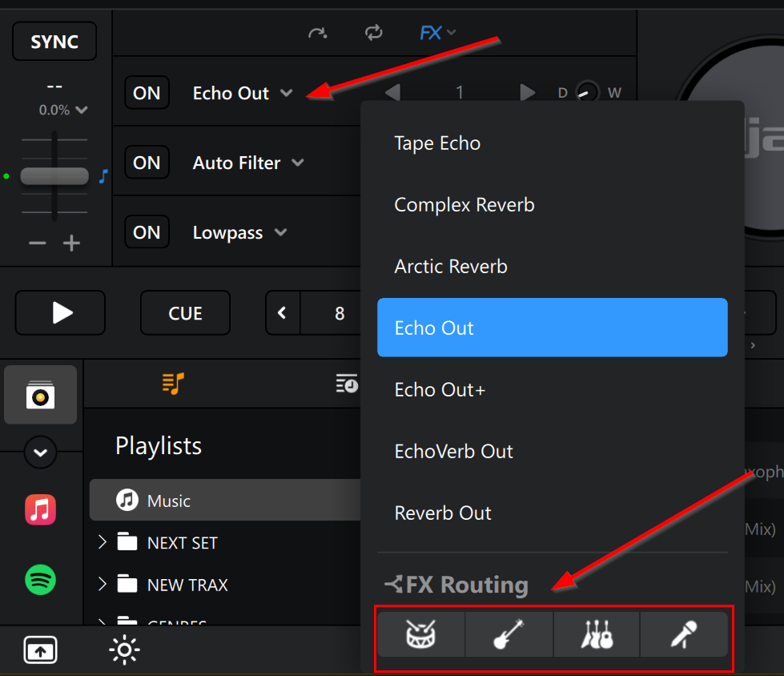This screenshot has height=676, width=784.
Task: Toggle the Lowpass effect ON button
Action: tap(147, 232)
